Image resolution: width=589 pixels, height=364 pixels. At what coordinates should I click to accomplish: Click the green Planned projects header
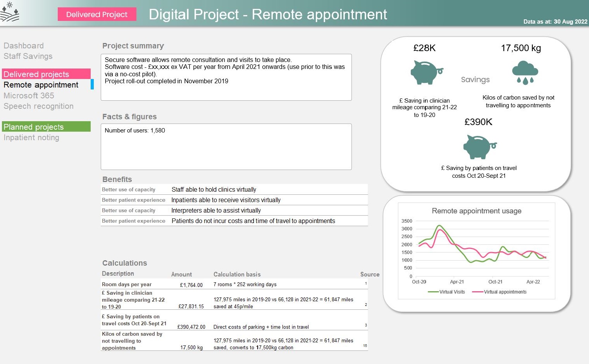[33, 127]
